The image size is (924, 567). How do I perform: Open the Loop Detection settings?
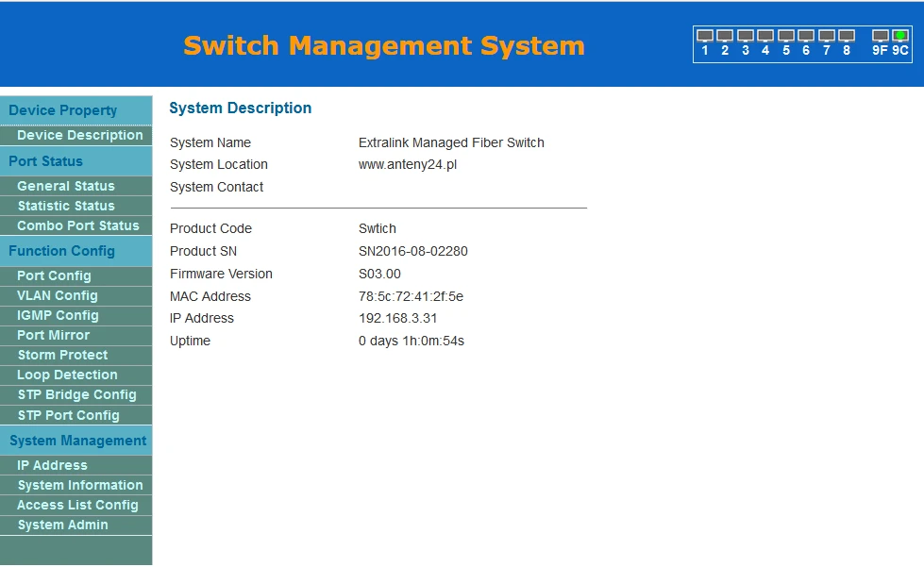point(67,375)
